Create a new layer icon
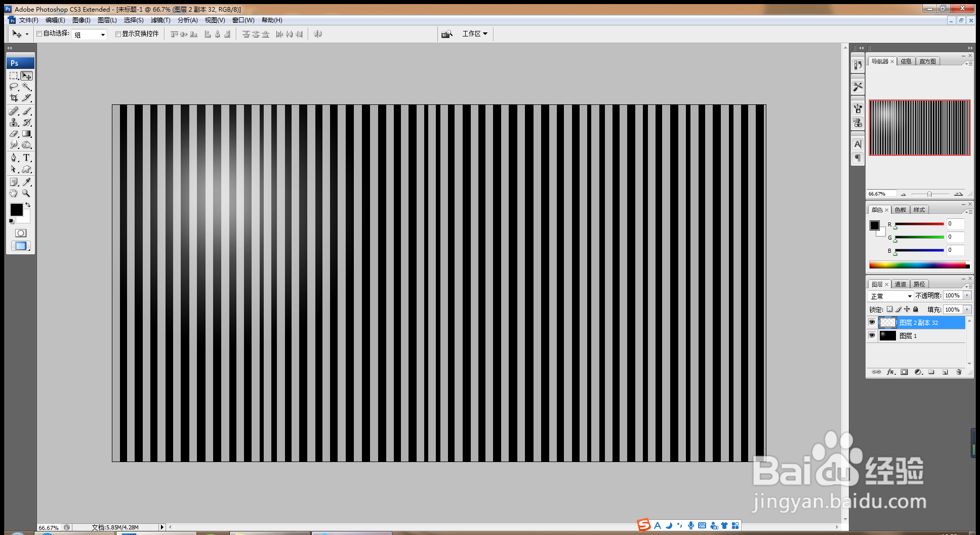The image size is (980, 535). click(945, 372)
